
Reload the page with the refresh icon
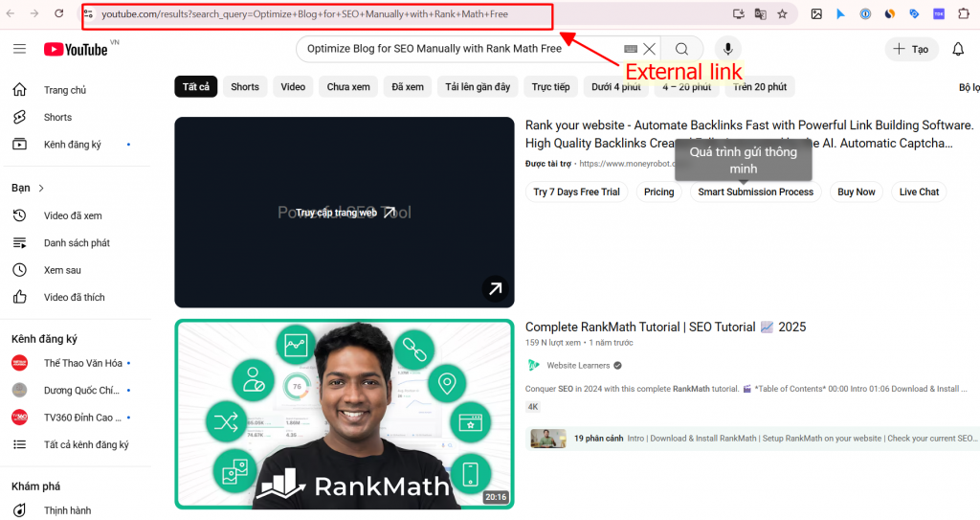tap(58, 13)
